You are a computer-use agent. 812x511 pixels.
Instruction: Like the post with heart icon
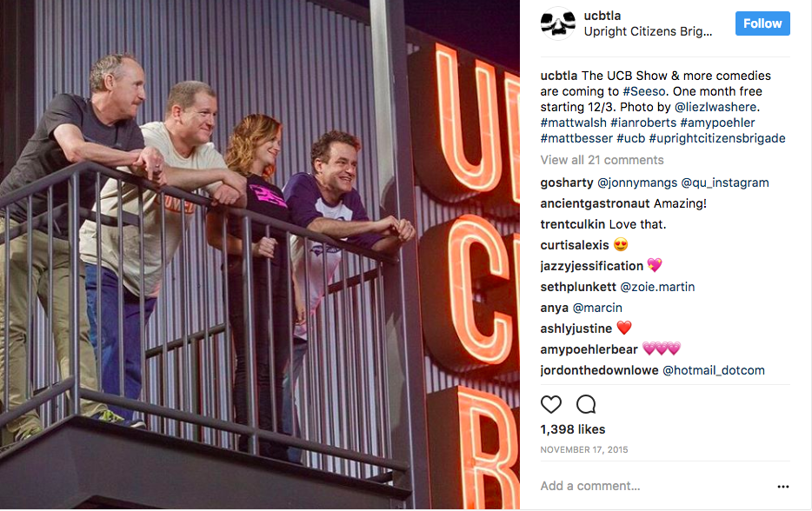point(551,404)
